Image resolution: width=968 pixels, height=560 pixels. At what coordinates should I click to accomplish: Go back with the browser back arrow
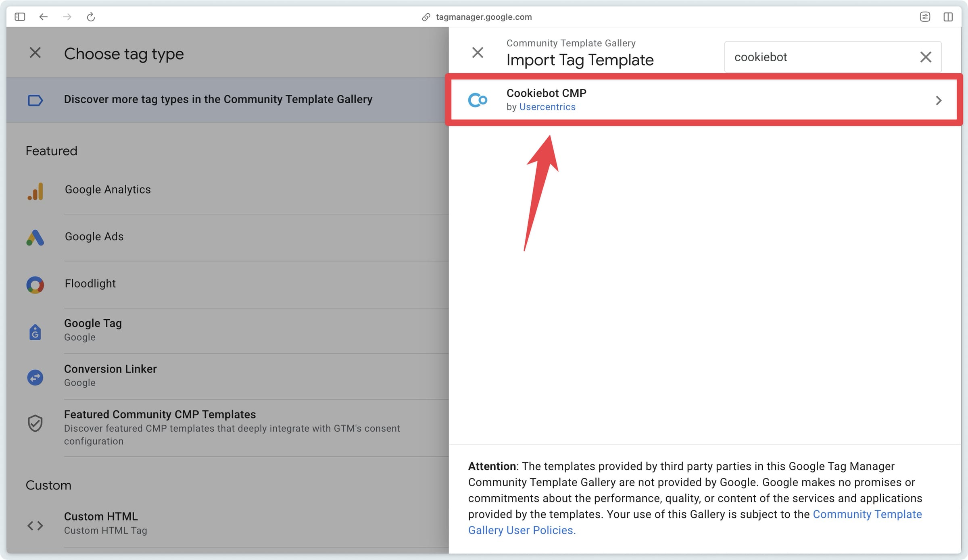click(44, 17)
